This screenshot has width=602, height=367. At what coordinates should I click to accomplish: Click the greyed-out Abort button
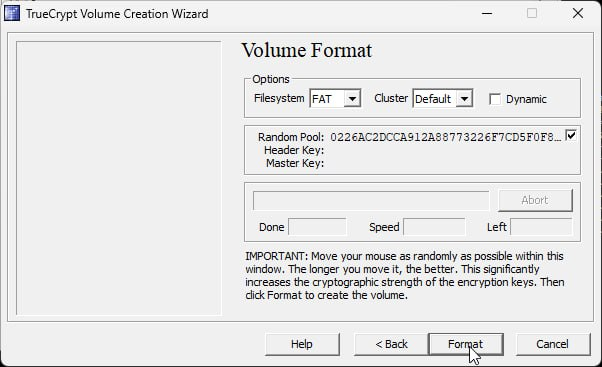(535, 200)
